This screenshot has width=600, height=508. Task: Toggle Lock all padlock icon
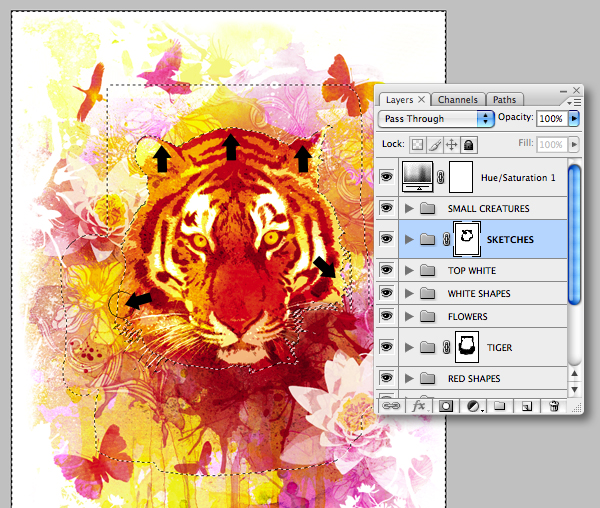[468, 145]
